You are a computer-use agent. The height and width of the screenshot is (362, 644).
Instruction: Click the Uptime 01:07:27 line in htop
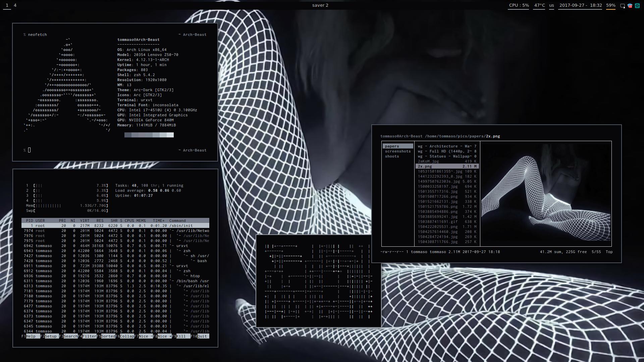point(134,195)
